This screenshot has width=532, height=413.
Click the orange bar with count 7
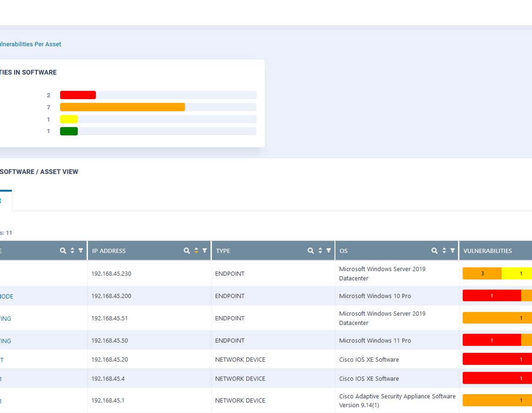pos(122,107)
